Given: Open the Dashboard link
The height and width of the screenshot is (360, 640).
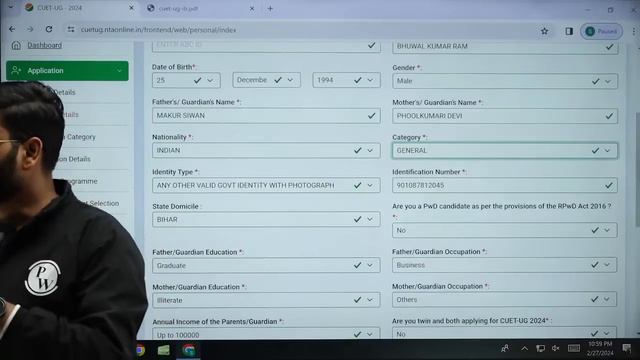Looking at the screenshot, I should pos(44,45).
